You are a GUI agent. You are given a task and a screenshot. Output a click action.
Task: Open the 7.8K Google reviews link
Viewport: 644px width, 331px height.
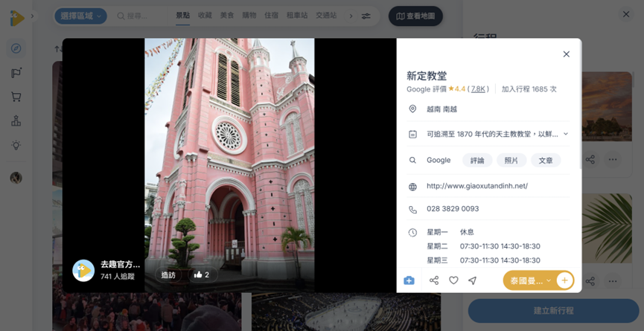pyautogui.click(x=478, y=89)
